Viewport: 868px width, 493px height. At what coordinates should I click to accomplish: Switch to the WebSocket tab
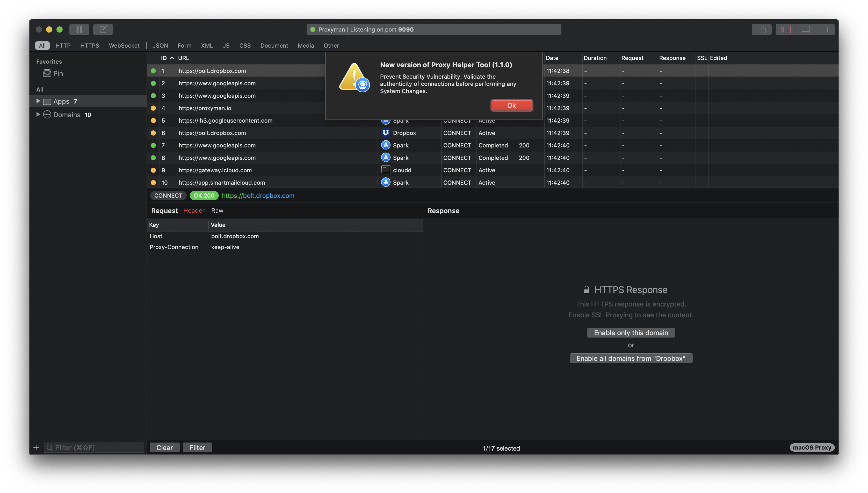124,45
